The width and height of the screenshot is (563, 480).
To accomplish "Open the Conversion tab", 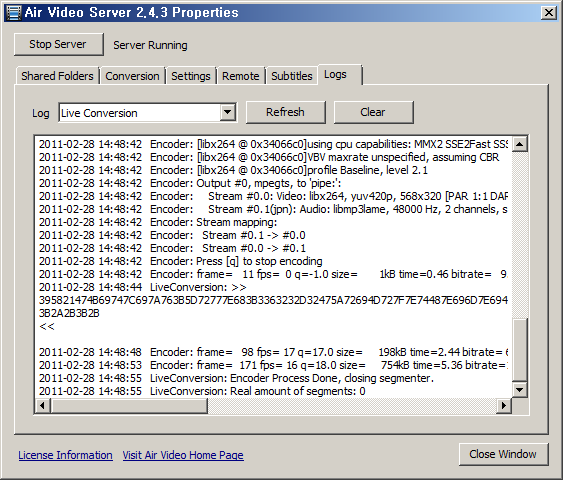I will (132, 76).
